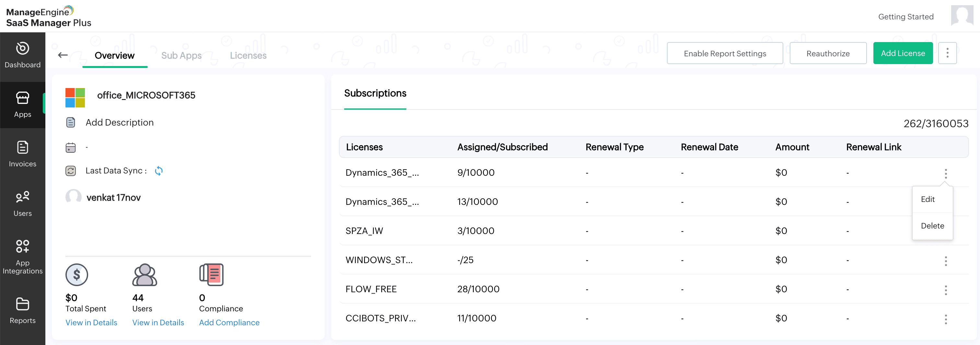
Task: Choose Edit from the context menu
Action: (932, 199)
